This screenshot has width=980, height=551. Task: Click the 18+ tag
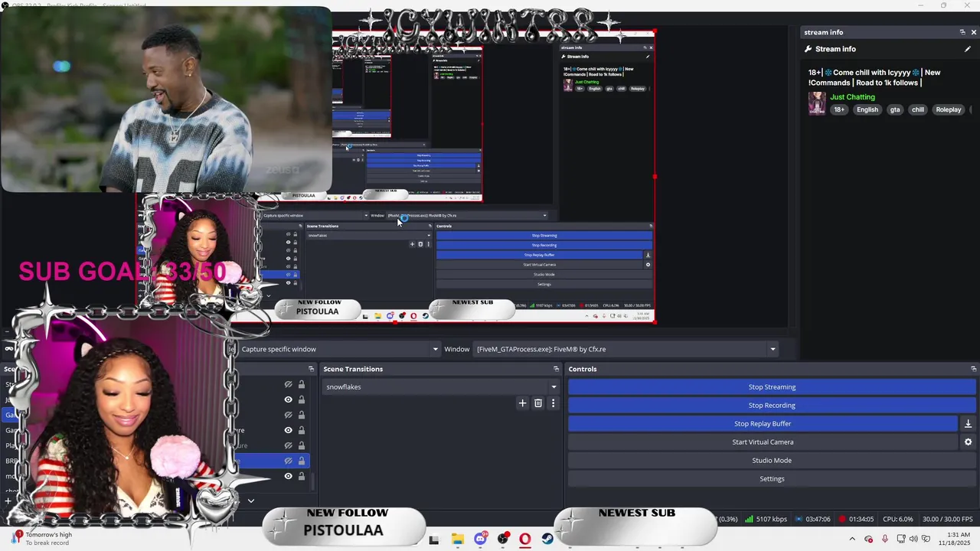[839, 109]
